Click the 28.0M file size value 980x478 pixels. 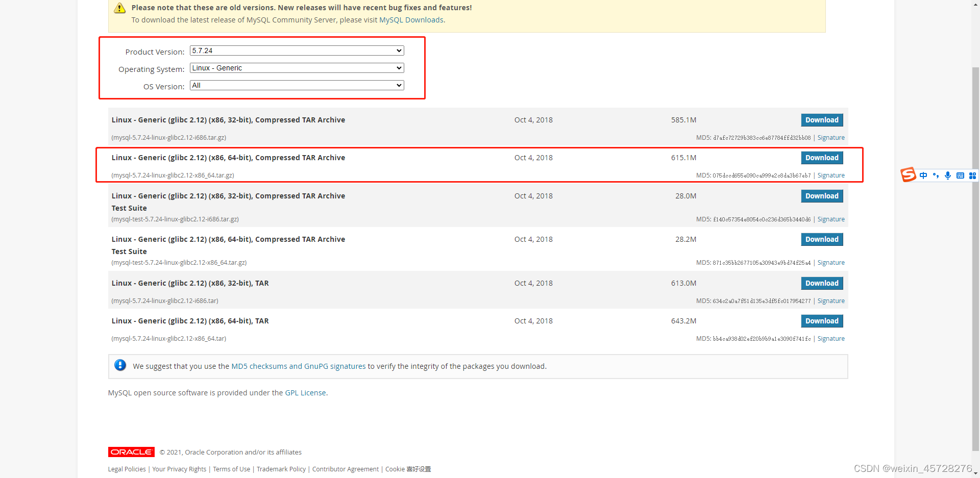[685, 196]
